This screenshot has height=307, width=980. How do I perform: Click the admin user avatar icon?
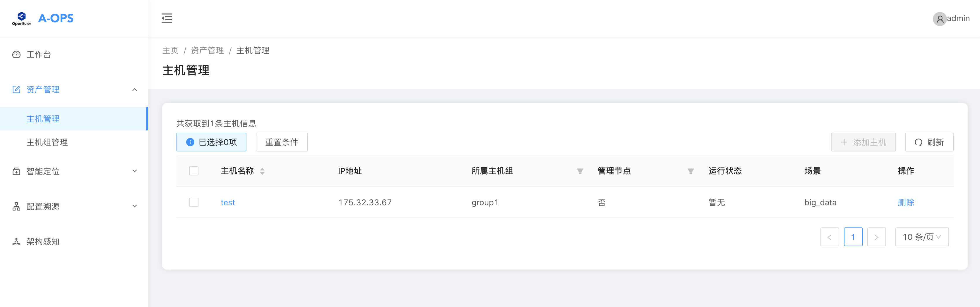pyautogui.click(x=939, y=19)
